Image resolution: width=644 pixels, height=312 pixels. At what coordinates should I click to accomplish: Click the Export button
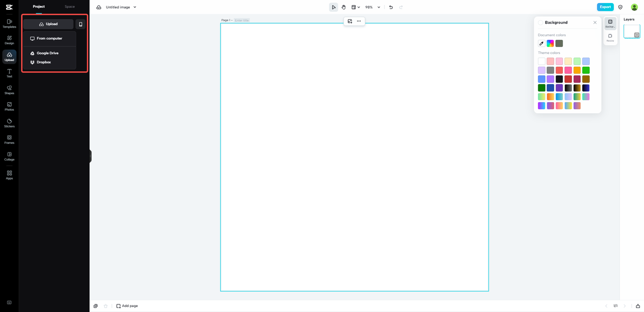click(x=605, y=7)
